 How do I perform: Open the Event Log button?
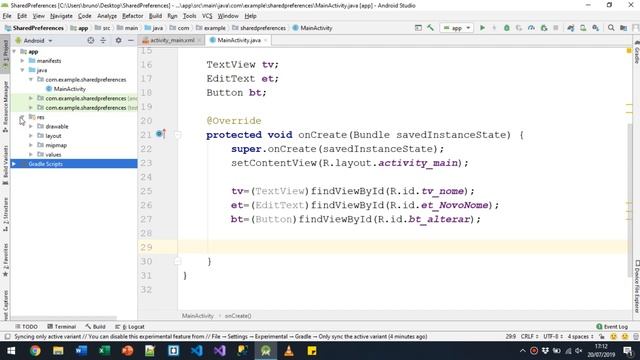coord(612,327)
